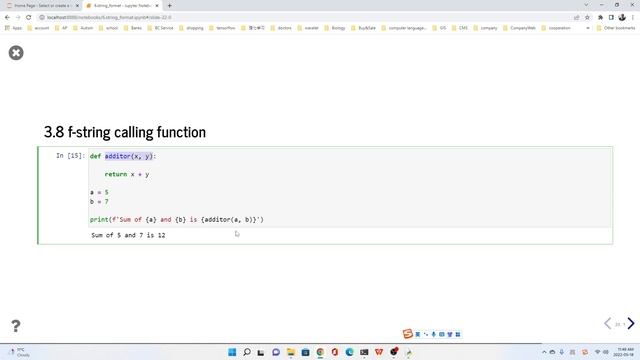The width and height of the screenshot is (640, 360).
Task: Open the browser side panel icon
Action: click(611, 18)
